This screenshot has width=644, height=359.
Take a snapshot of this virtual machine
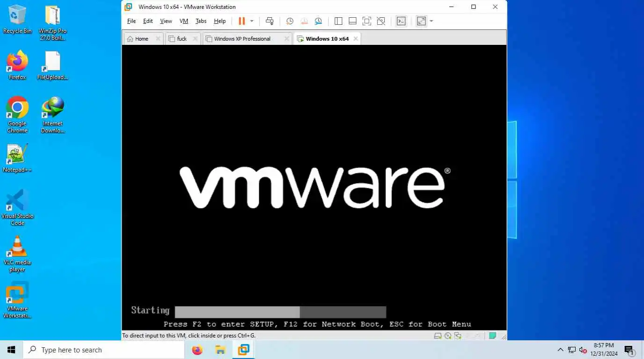[290, 21]
